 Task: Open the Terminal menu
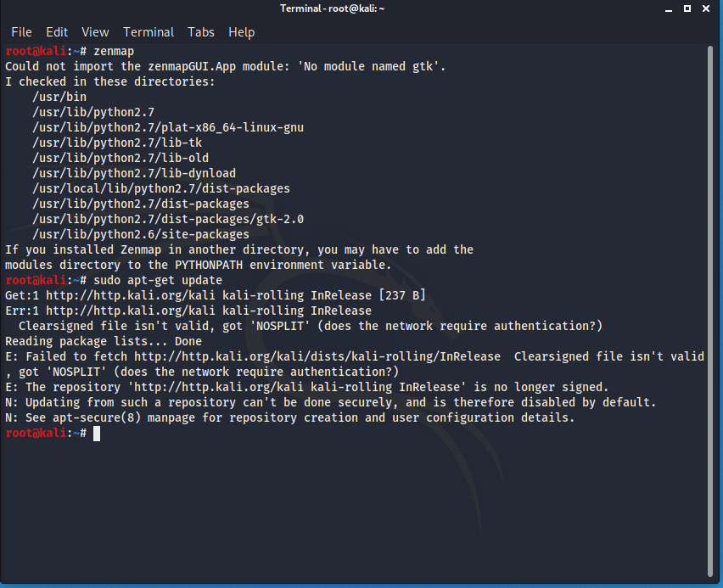pyautogui.click(x=149, y=32)
